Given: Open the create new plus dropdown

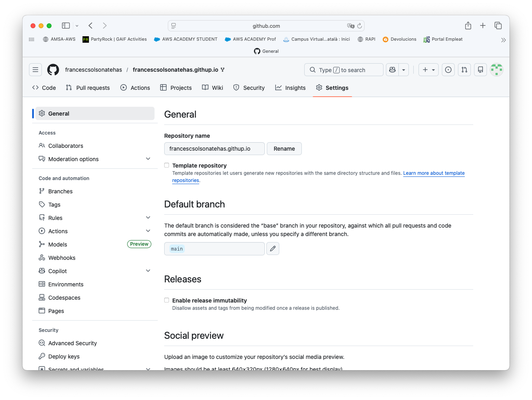Looking at the screenshot, I should click(x=428, y=70).
